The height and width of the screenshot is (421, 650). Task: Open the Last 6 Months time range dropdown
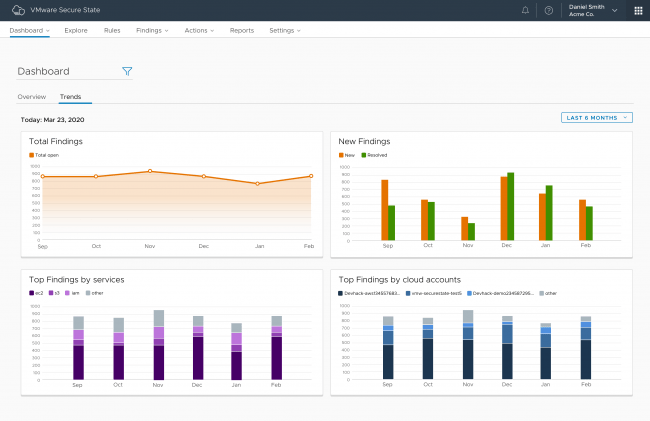pos(597,118)
